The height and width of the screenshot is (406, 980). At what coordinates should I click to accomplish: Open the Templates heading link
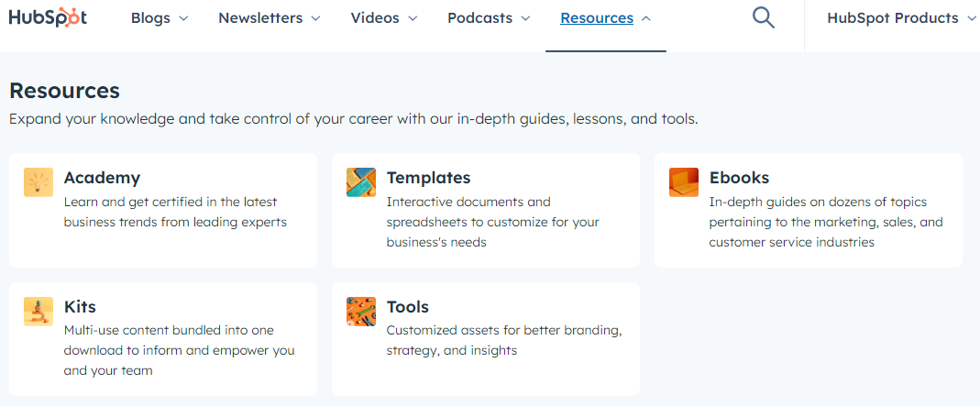[x=428, y=178]
